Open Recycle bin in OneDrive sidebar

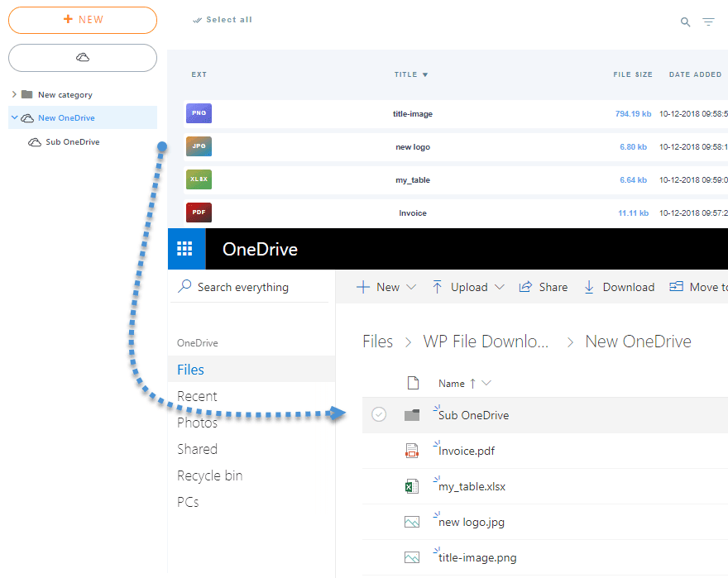tap(209, 475)
